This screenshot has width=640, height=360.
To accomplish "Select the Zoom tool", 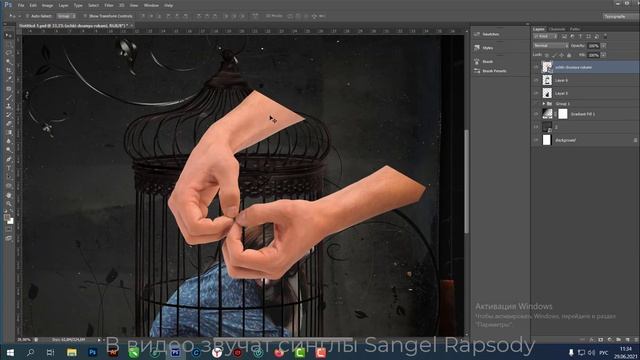I will 9,203.
